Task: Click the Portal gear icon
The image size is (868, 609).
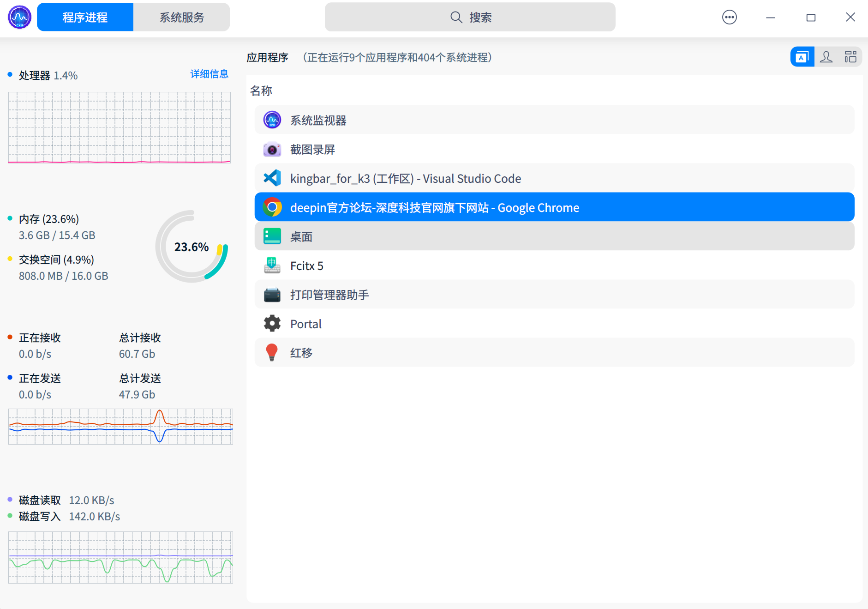Action: pyautogui.click(x=272, y=323)
